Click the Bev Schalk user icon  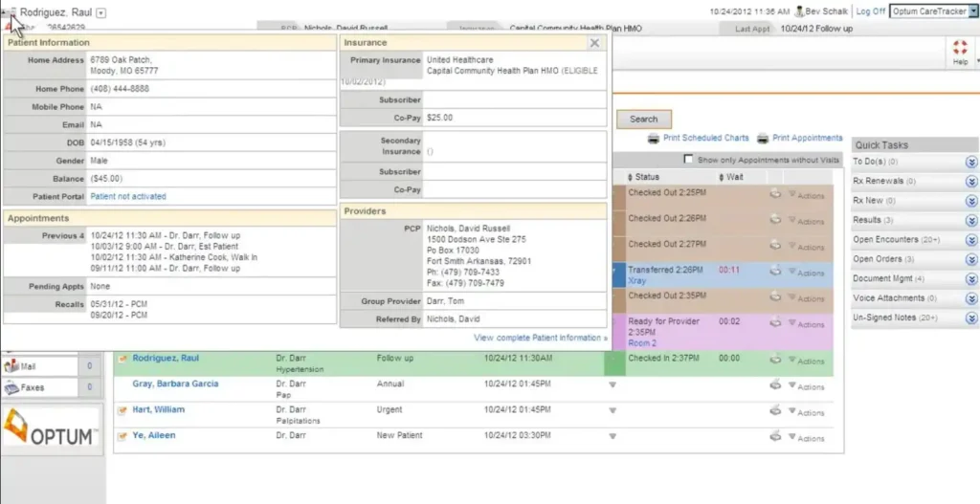click(x=799, y=11)
